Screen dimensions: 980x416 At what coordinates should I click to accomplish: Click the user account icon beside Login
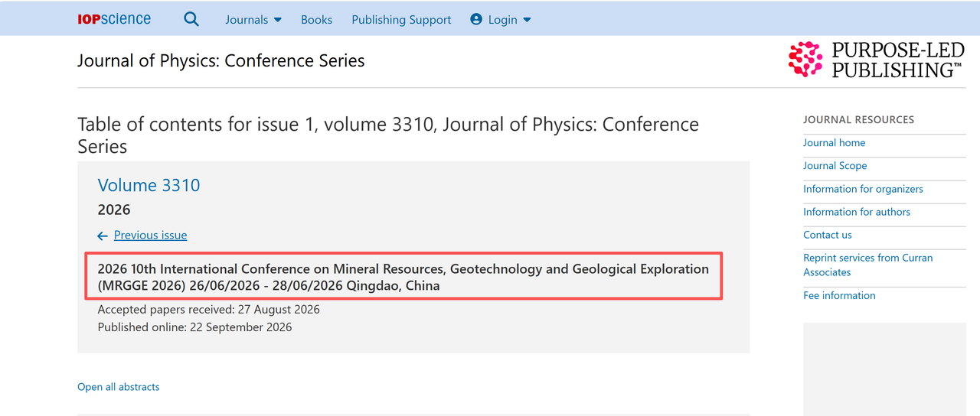477,19
